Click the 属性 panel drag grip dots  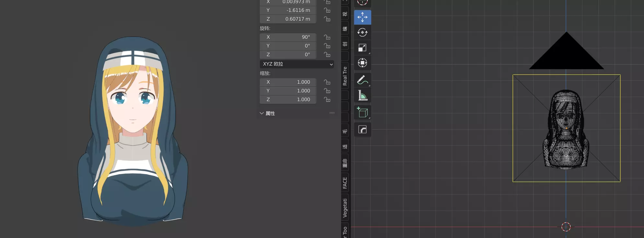332,113
